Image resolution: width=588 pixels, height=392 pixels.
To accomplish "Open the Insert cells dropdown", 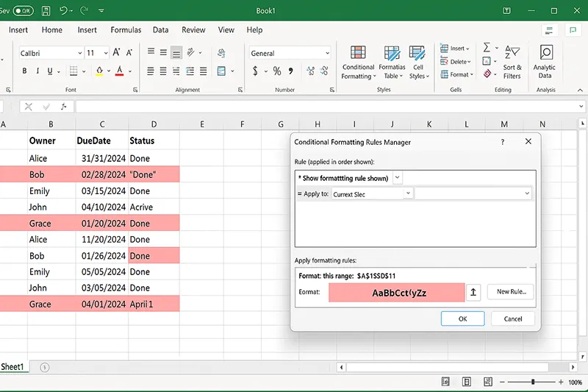I will tap(455, 49).
